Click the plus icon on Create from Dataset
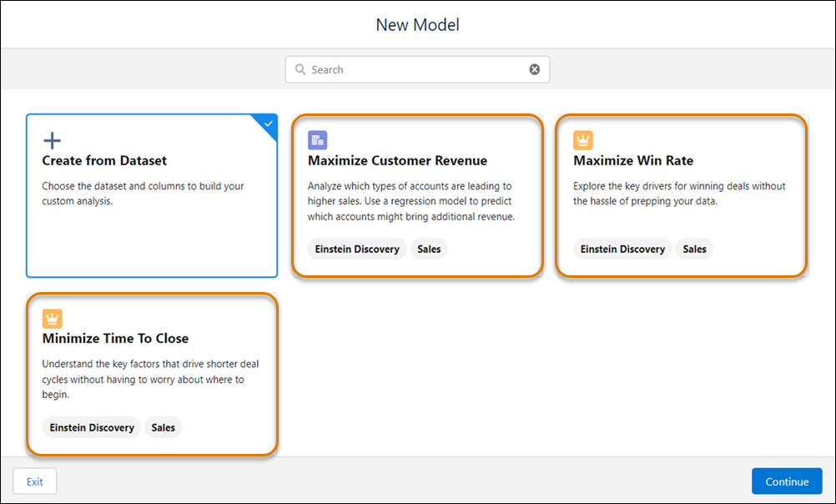 click(x=52, y=141)
